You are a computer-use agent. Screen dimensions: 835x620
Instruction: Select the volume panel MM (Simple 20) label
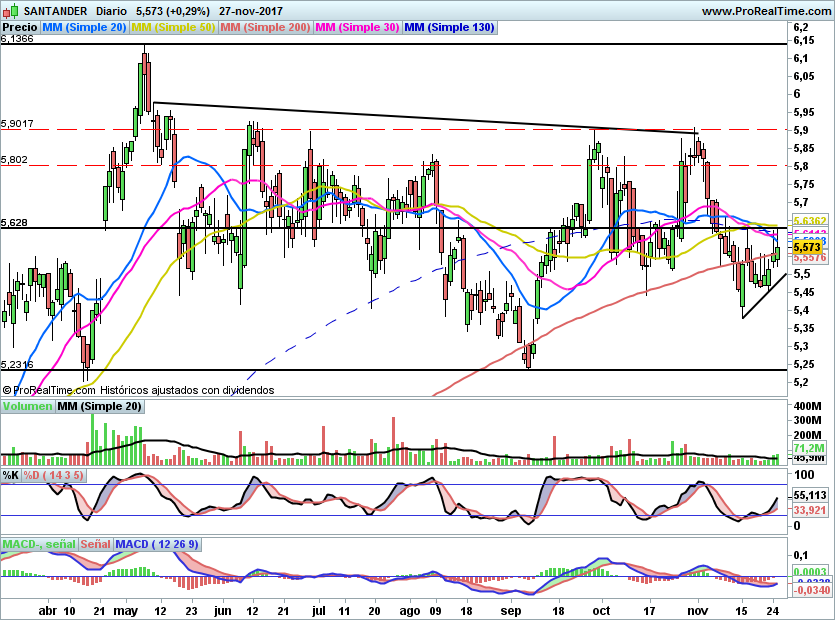[x=99, y=406]
